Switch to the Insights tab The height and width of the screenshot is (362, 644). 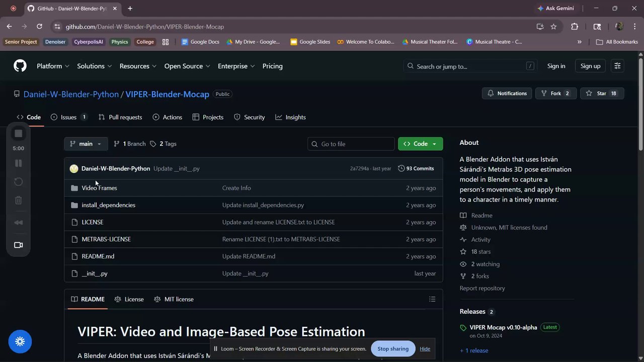click(x=291, y=117)
